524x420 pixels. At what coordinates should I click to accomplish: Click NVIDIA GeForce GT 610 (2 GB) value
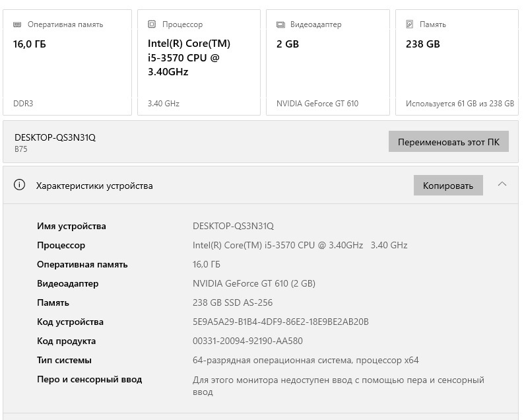click(254, 283)
